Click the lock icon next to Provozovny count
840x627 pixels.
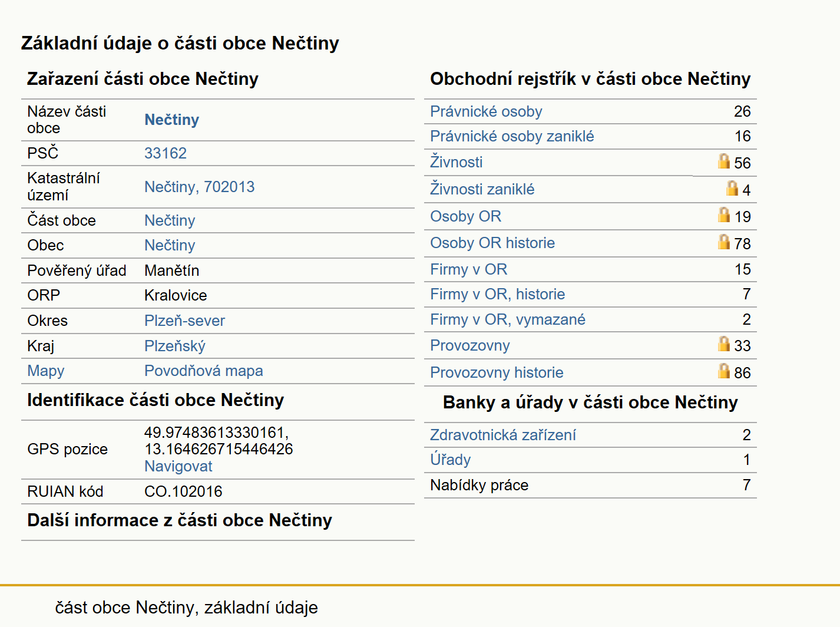point(724,344)
